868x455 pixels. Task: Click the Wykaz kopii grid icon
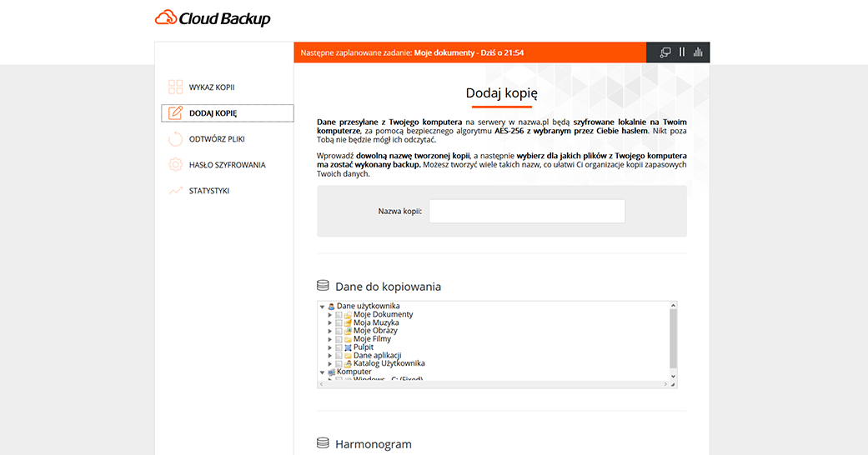coord(175,87)
